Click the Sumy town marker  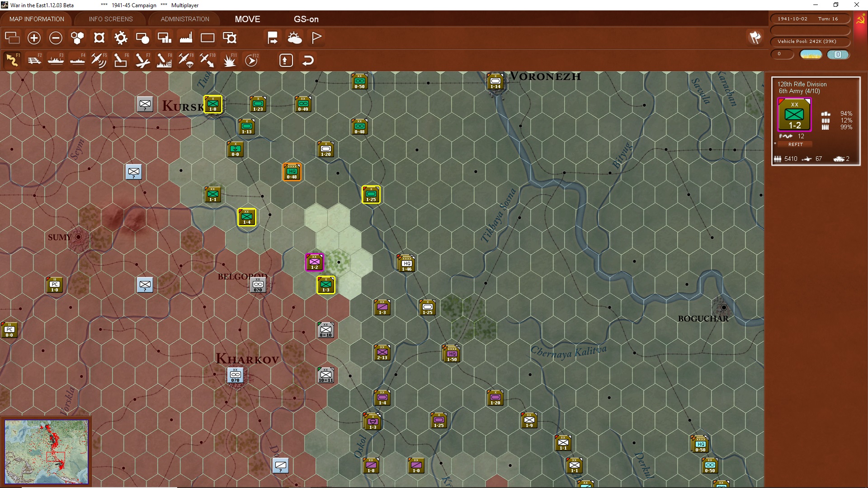(78, 237)
